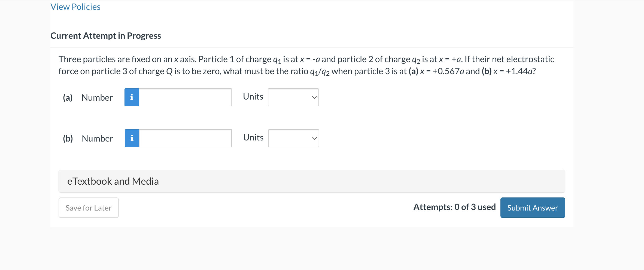Select the Units combo box near part (b)
This screenshot has height=270, width=644.
[x=293, y=138]
